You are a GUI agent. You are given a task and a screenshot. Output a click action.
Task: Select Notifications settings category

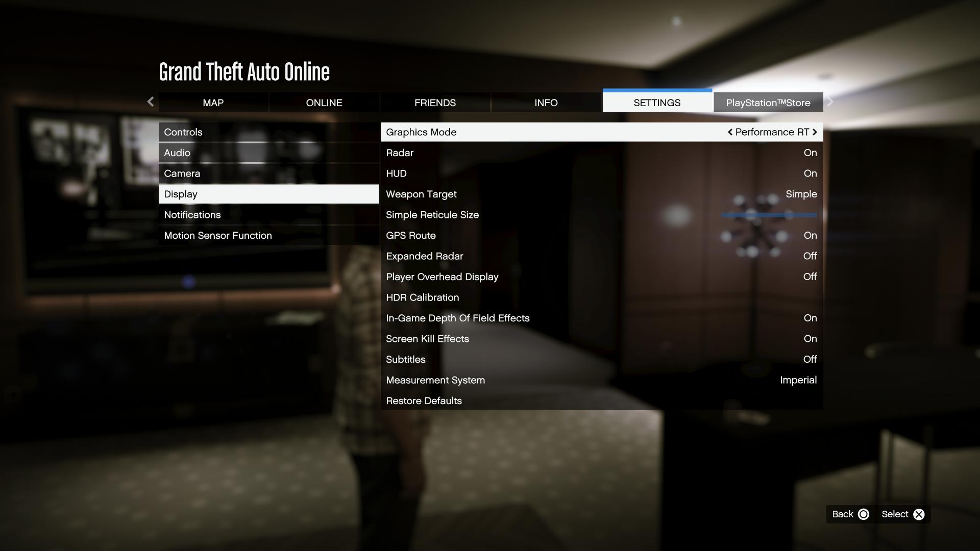coord(191,215)
